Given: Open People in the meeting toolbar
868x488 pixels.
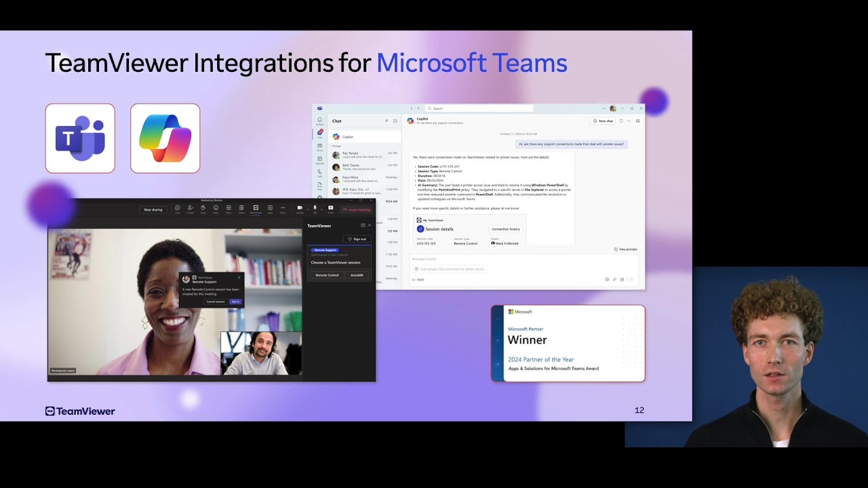Looking at the screenshot, I should [x=191, y=209].
